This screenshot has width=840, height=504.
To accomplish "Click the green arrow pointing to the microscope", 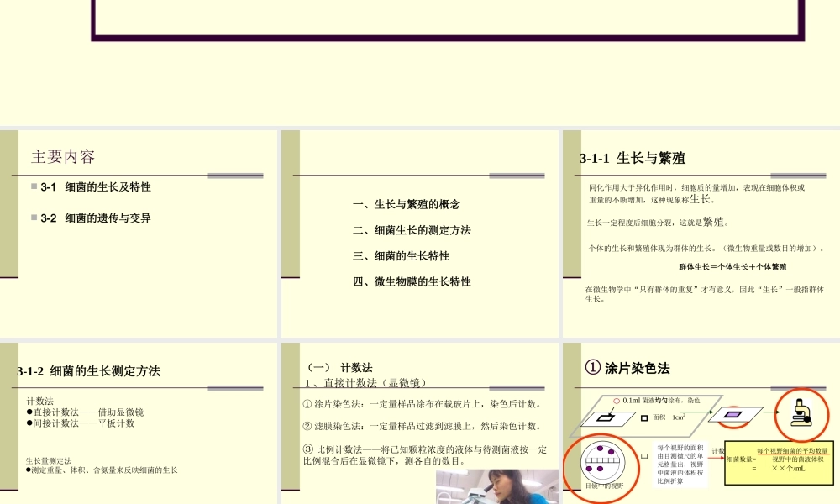I will 771,411.
